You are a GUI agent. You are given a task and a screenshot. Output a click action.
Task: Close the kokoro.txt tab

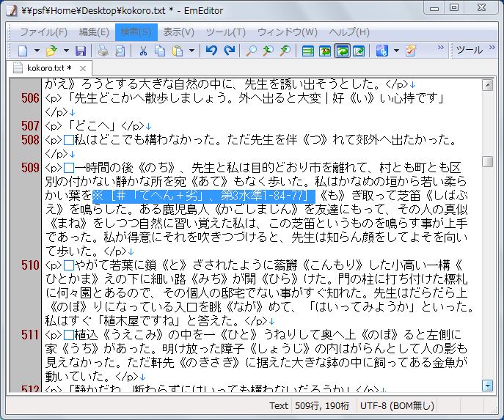click(x=83, y=68)
